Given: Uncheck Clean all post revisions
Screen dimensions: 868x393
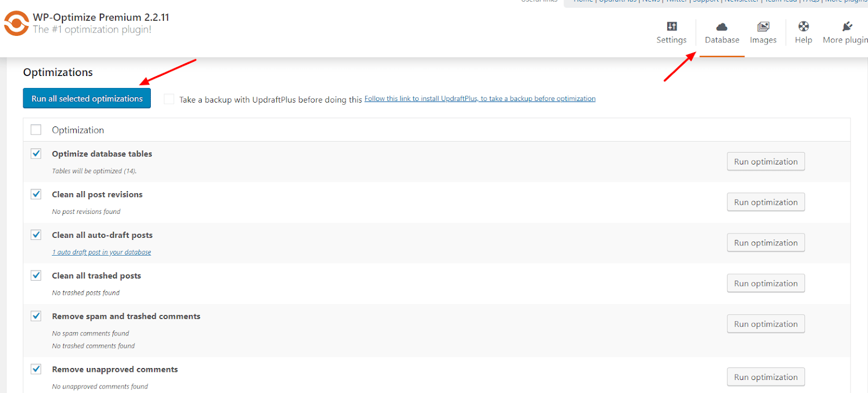Looking at the screenshot, I should coord(36,194).
